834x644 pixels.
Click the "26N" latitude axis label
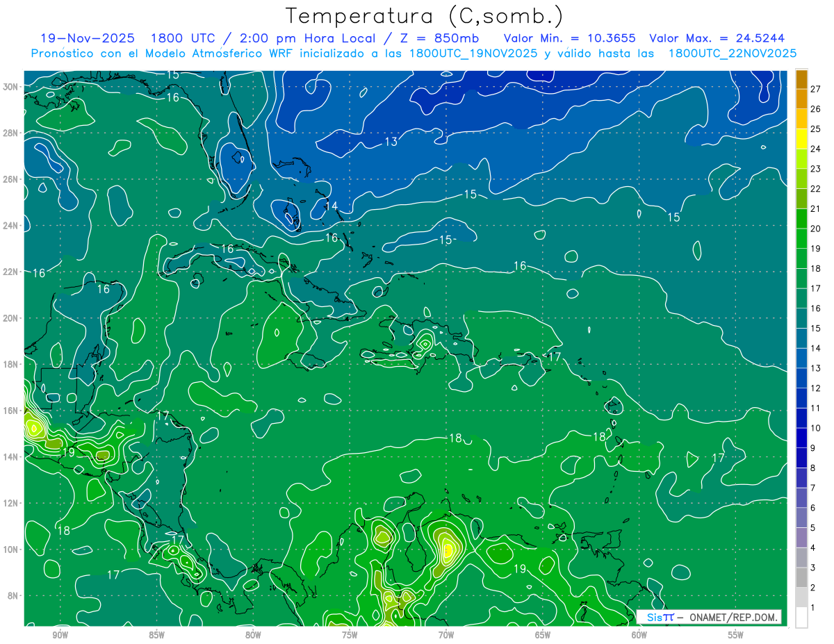point(10,179)
